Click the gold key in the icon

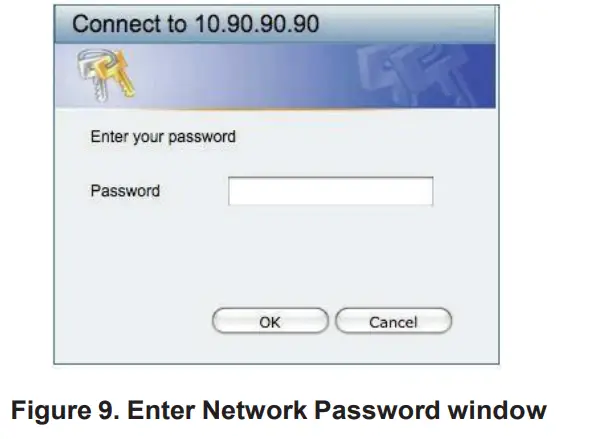120,74
